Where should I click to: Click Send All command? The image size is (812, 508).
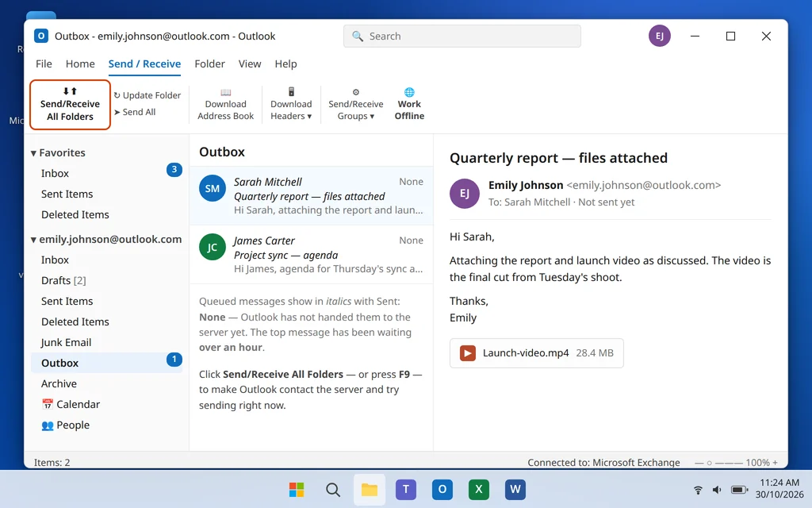135,112
